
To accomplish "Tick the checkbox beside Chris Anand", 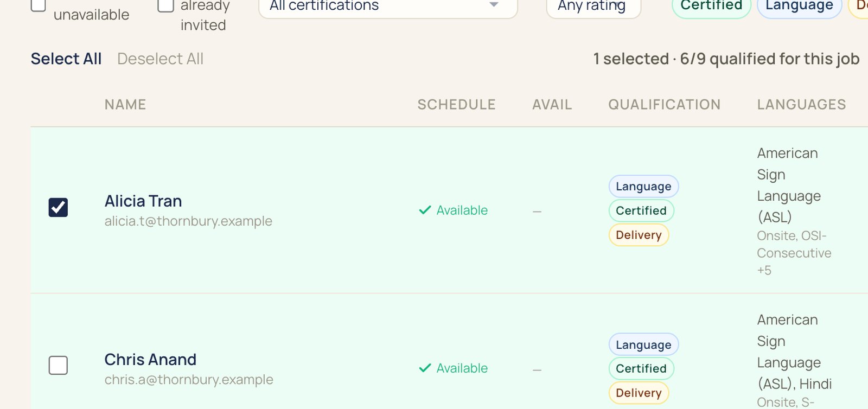I will point(58,365).
